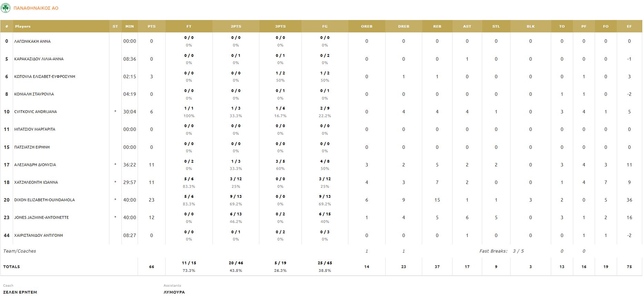
Task: Click the TOTALS row label
Action: (x=11, y=267)
